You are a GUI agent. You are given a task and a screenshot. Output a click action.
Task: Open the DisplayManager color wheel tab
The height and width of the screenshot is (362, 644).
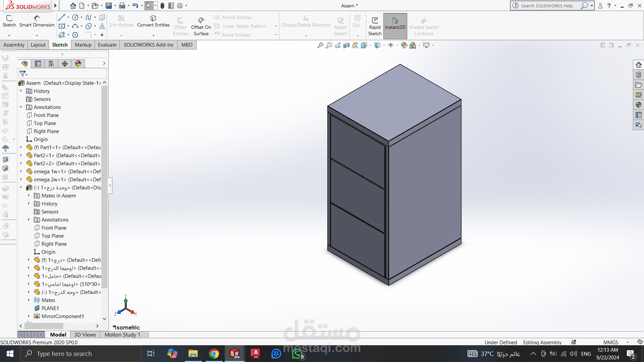[x=78, y=64]
